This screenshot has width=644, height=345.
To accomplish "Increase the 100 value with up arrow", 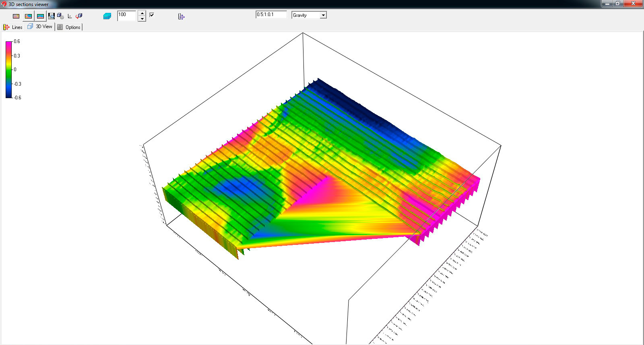I will [x=142, y=13].
